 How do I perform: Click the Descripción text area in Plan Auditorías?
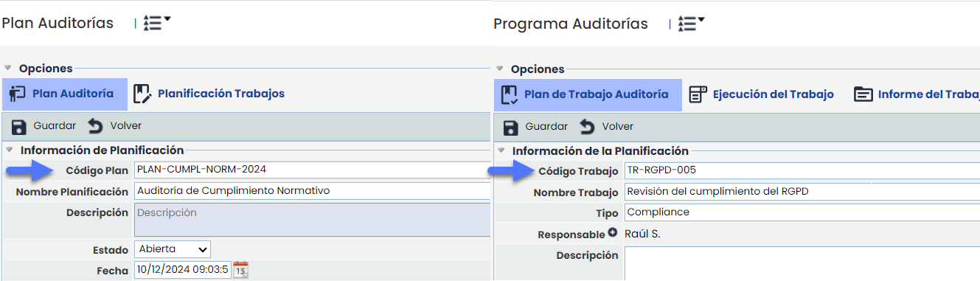[312, 220]
